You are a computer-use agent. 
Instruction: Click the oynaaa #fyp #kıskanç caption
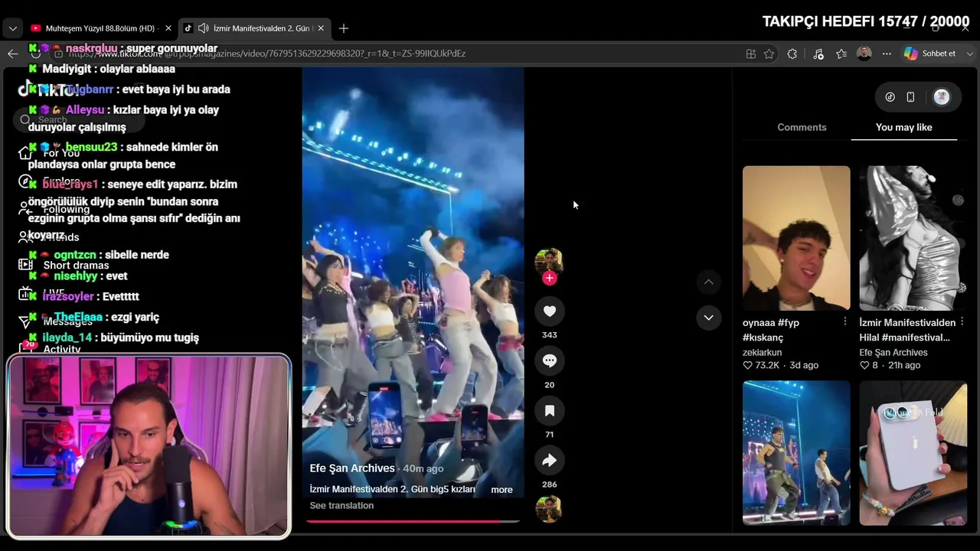pos(771,330)
